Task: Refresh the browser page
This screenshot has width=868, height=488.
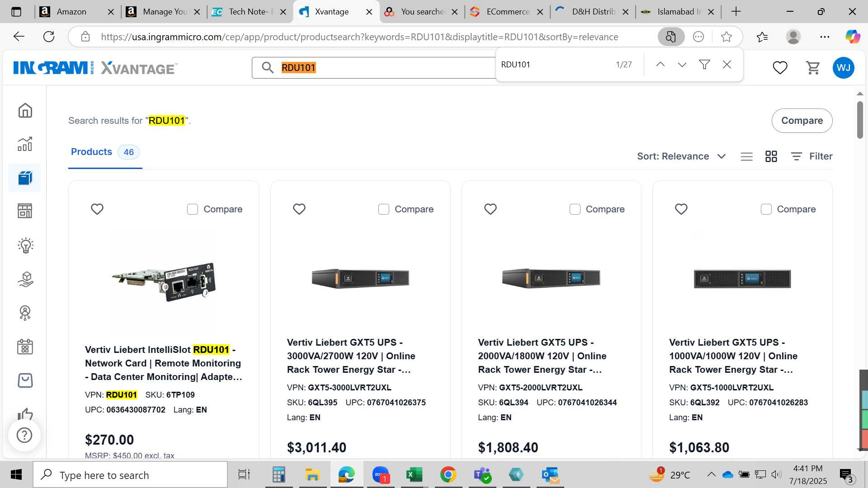Action: 49,37
